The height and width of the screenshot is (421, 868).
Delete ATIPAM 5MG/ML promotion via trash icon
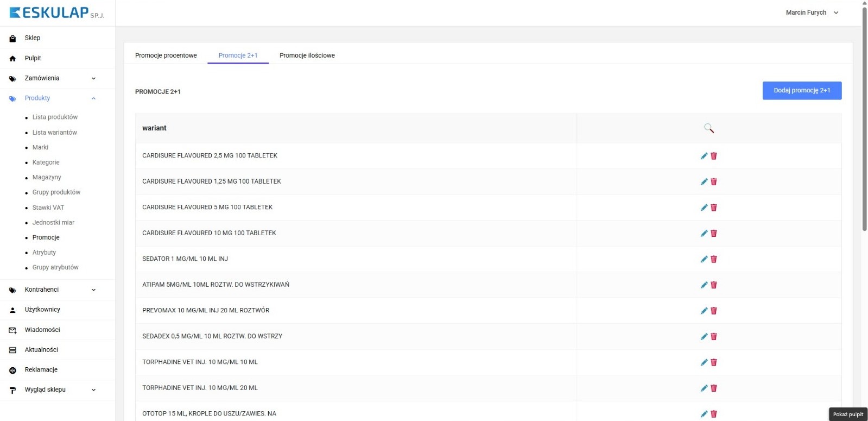pyautogui.click(x=714, y=285)
